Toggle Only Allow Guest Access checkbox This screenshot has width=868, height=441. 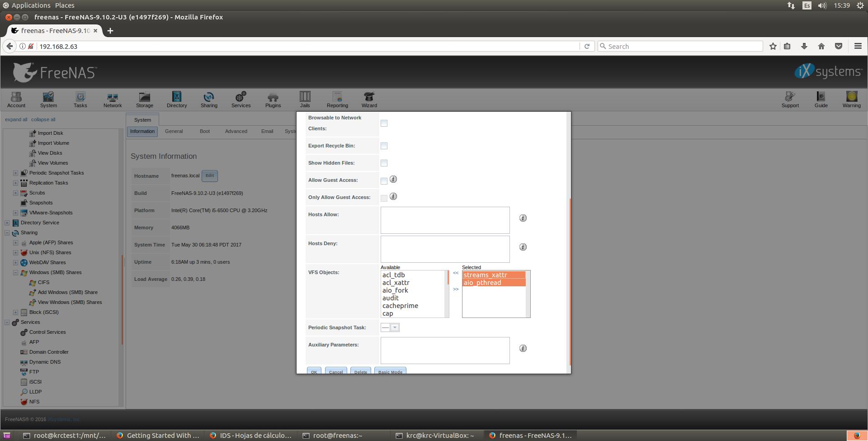[384, 198]
